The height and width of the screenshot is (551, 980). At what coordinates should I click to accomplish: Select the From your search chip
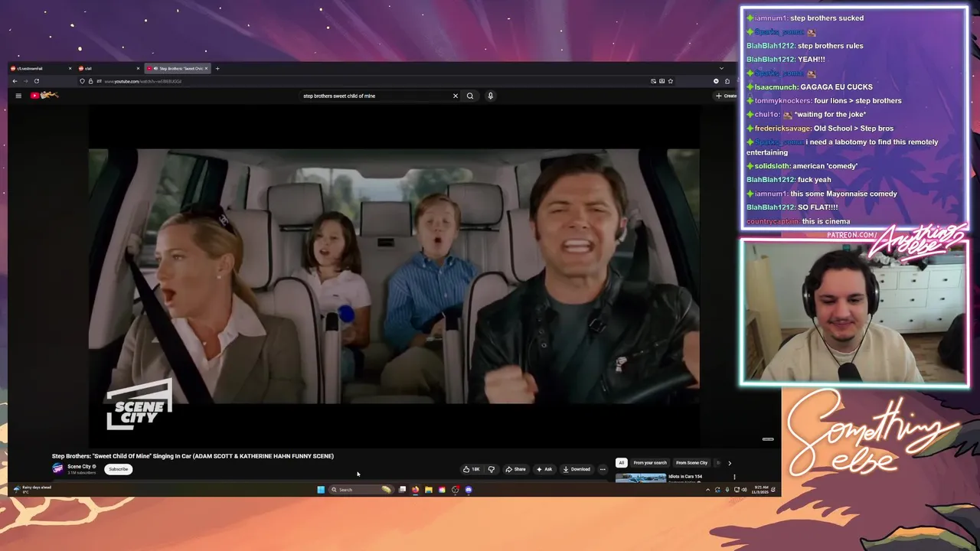(x=650, y=462)
